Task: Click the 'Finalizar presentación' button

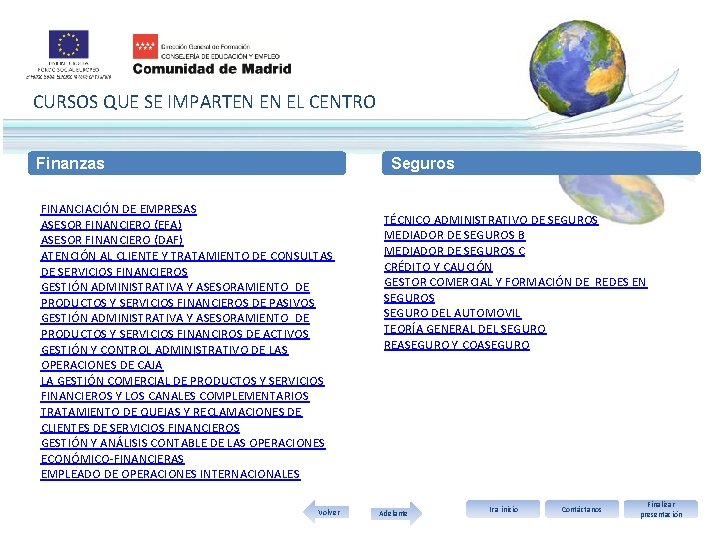Action: click(x=661, y=509)
